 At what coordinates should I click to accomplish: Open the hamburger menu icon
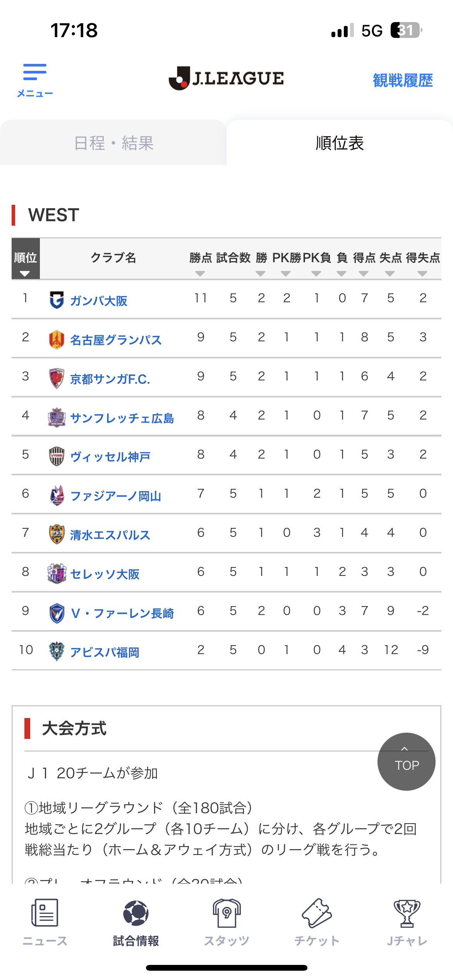(x=35, y=72)
